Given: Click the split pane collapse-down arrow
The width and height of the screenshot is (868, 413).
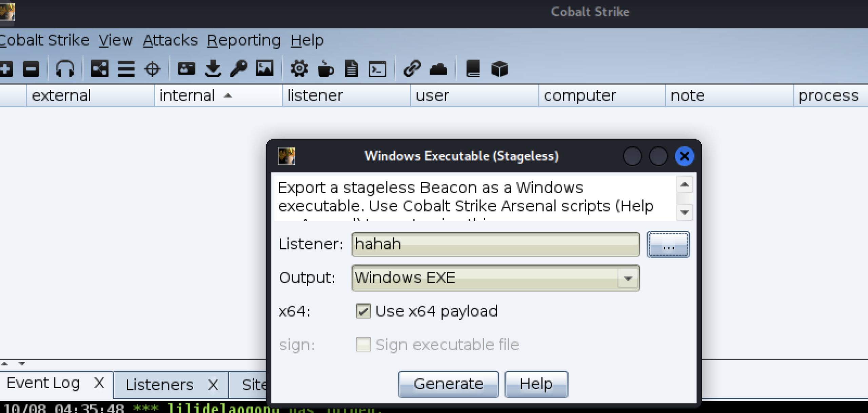Looking at the screenshot, I should tap(22, 364).
